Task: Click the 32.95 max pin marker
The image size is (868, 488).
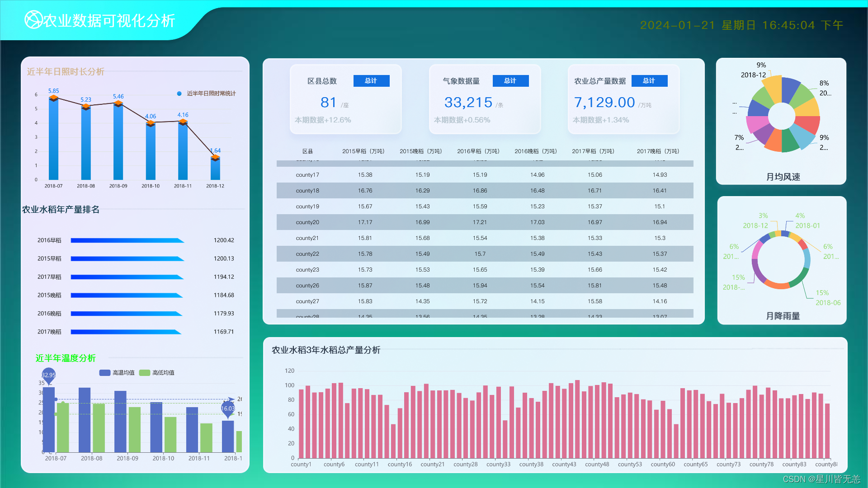Action: (x=48, y=376)
